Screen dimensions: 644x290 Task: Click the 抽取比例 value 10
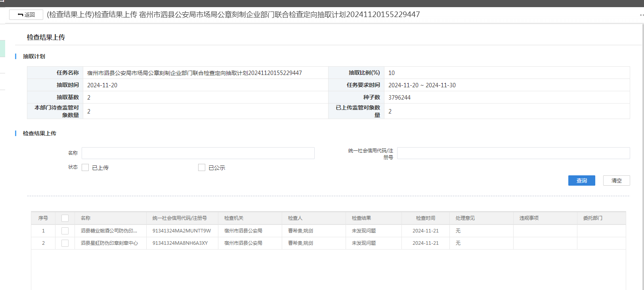click(x=392, y=73)
